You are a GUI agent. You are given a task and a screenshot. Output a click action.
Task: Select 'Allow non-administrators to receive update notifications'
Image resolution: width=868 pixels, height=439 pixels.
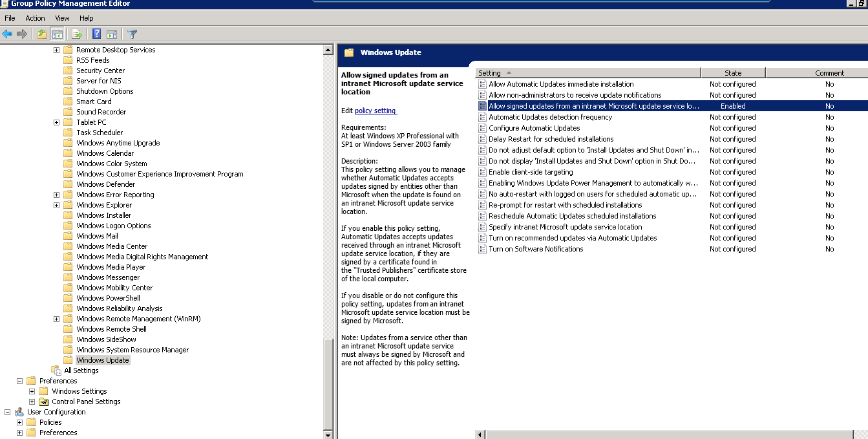pos(575,95)
